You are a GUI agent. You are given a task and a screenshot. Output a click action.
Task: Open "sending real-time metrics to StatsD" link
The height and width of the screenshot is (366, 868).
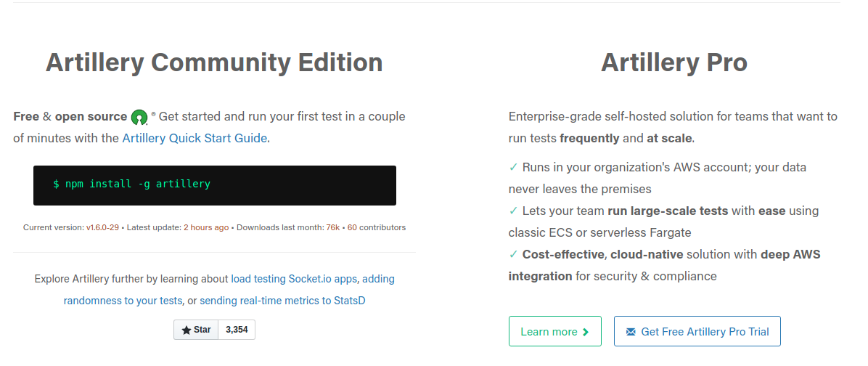point(282,300)
